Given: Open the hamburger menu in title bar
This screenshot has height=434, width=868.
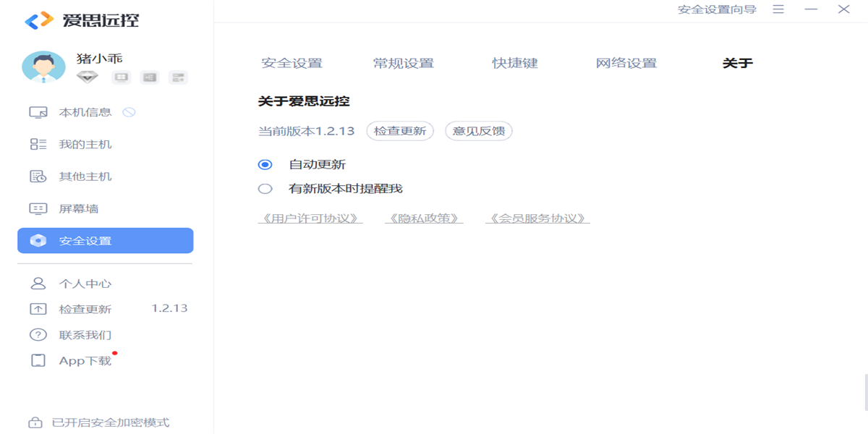Looking at the screenshot, I should tap(778, 9).
